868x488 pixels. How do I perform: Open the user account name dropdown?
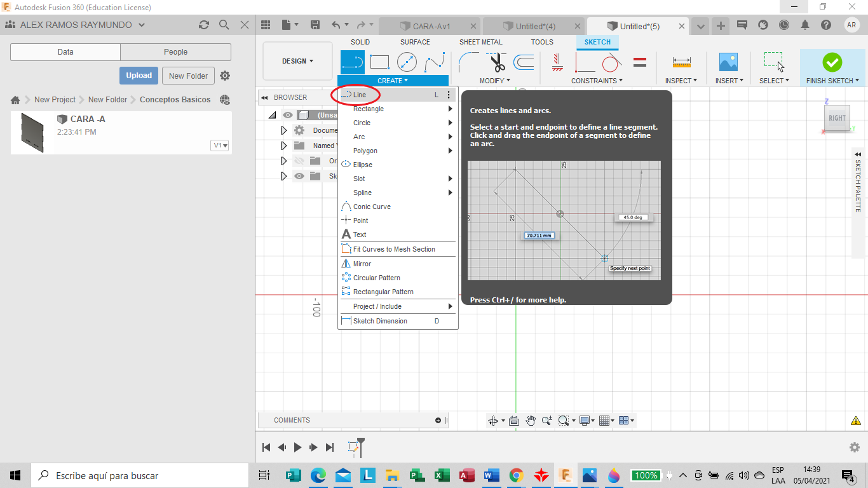(x=83, y=25)
